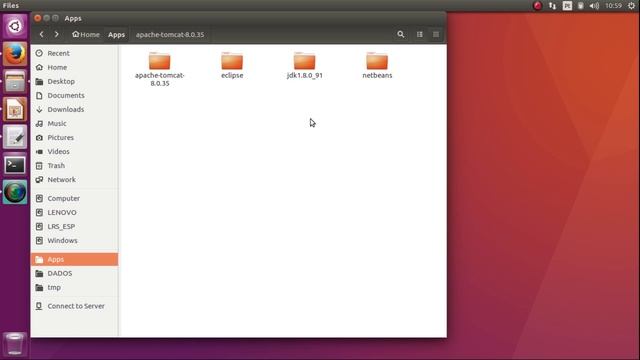This screenshot has height=360, width=640.
Task: Open the netbeans folder icon
Action: (x=377, y=61)
